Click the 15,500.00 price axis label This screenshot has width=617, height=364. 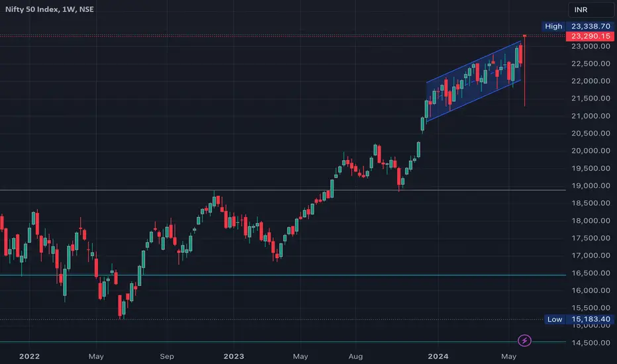pos(591,308)
